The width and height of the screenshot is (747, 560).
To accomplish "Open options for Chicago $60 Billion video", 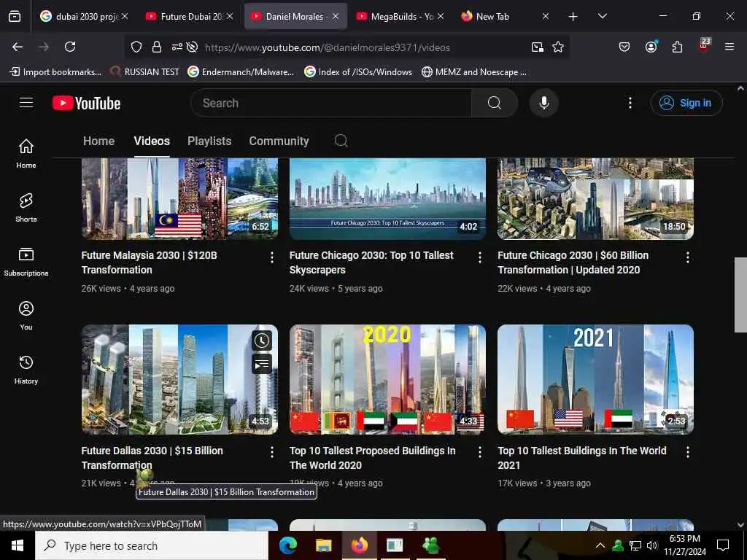I will click(687, 257).
